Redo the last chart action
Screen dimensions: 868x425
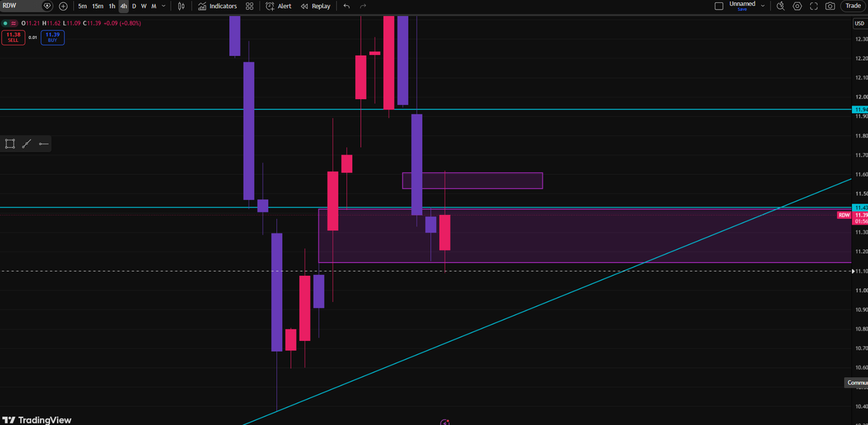click(362, 6)
